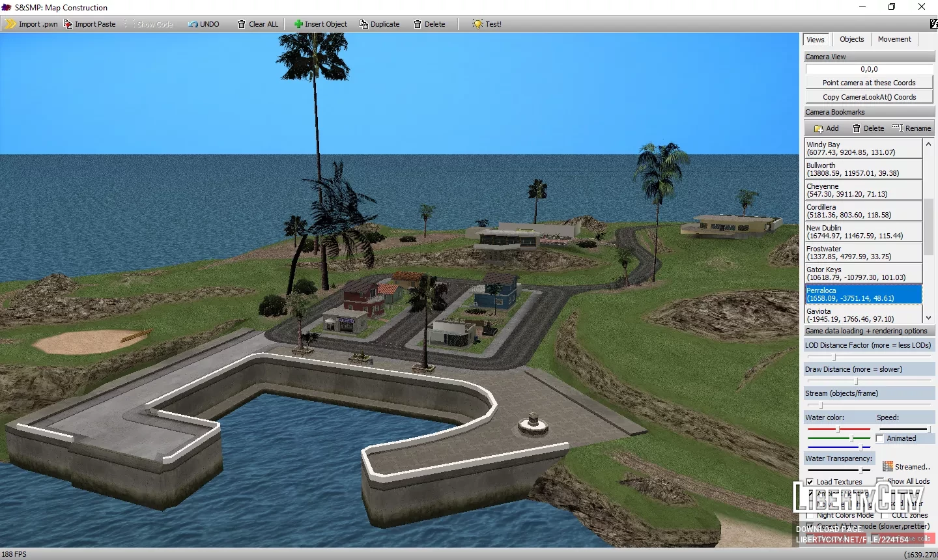Screen dimensions: 938x560
Task: Click the grayed Show Code toolbar button
Action: tap(150, 24)
